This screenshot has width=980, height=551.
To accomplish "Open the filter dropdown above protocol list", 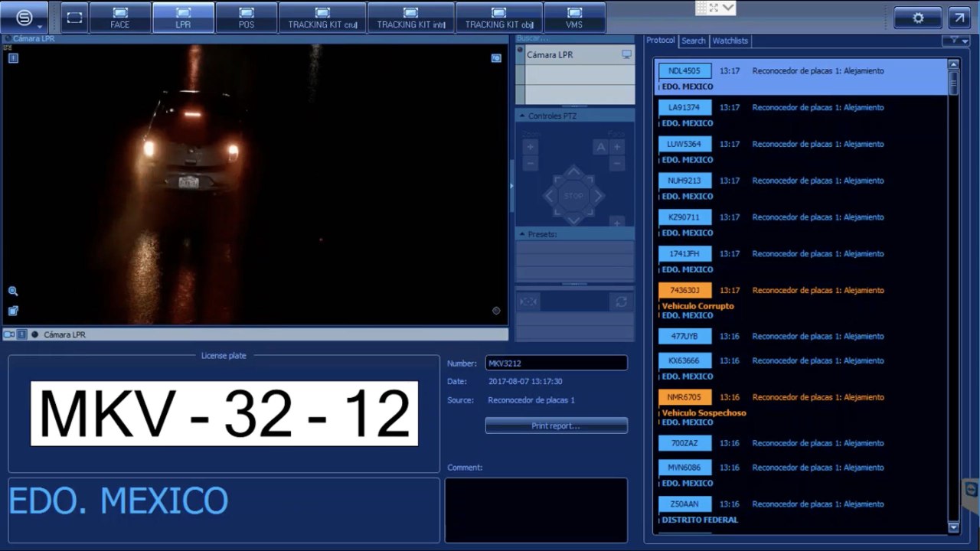I will point(955,41).
